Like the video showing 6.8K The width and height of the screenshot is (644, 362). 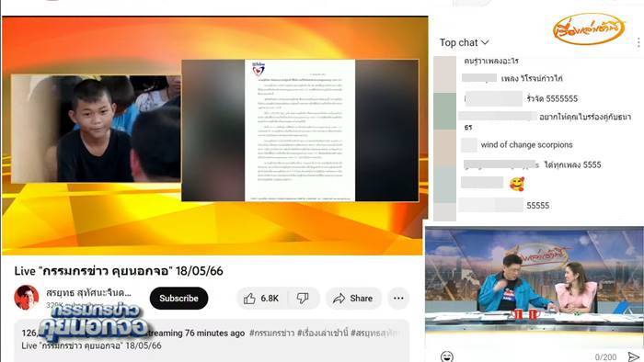262,298
